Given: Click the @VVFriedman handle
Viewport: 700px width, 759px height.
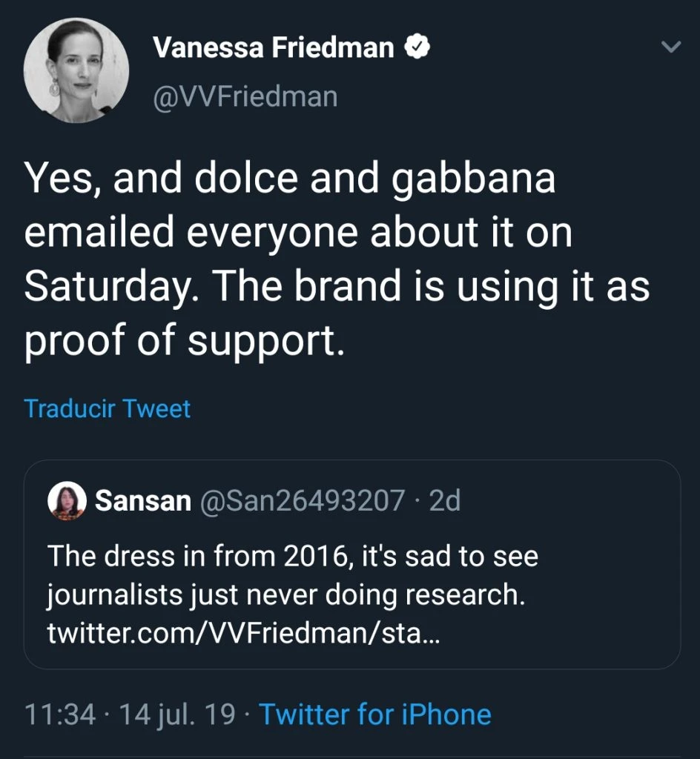Looking at the screenshot, I should [245, 96].
